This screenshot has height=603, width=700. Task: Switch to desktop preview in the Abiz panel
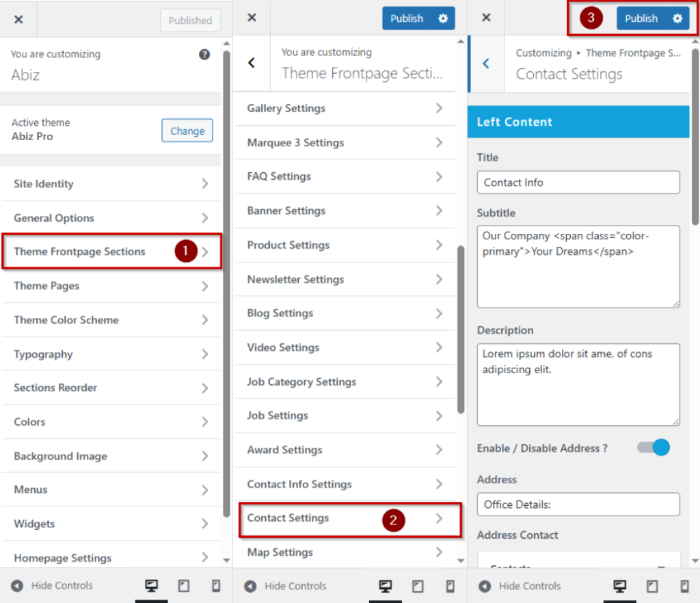click(151, 586)
